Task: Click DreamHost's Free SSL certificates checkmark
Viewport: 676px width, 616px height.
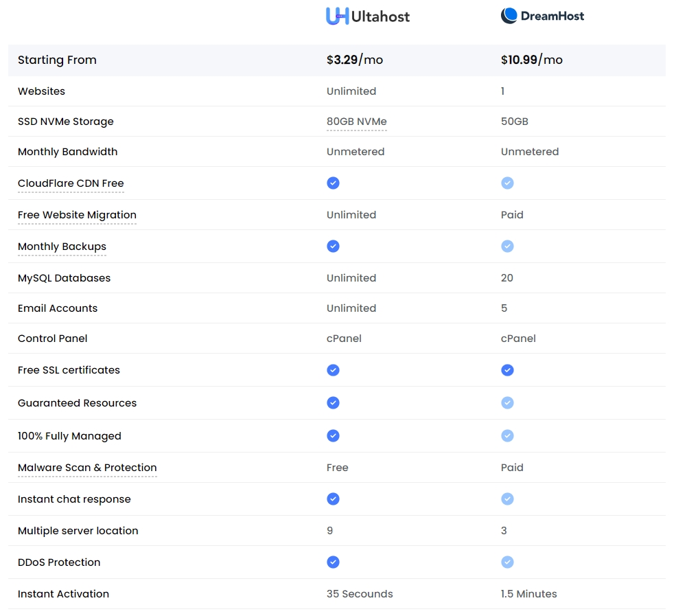Action: (x=507, y=370)
